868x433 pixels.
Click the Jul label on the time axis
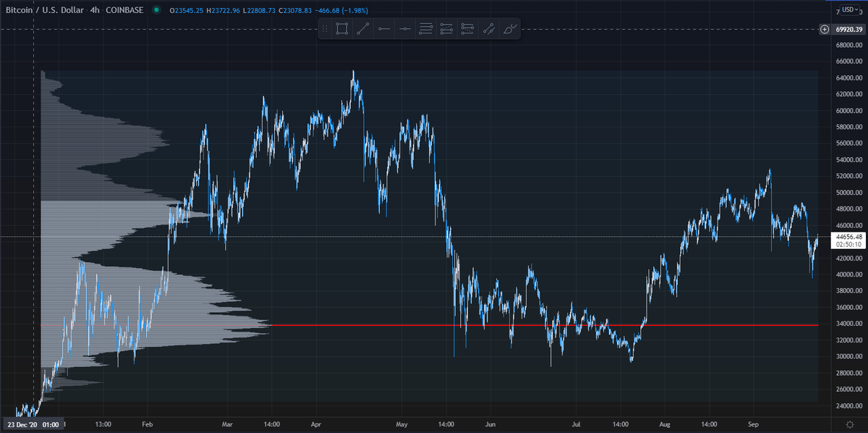[x=577, y=424]
